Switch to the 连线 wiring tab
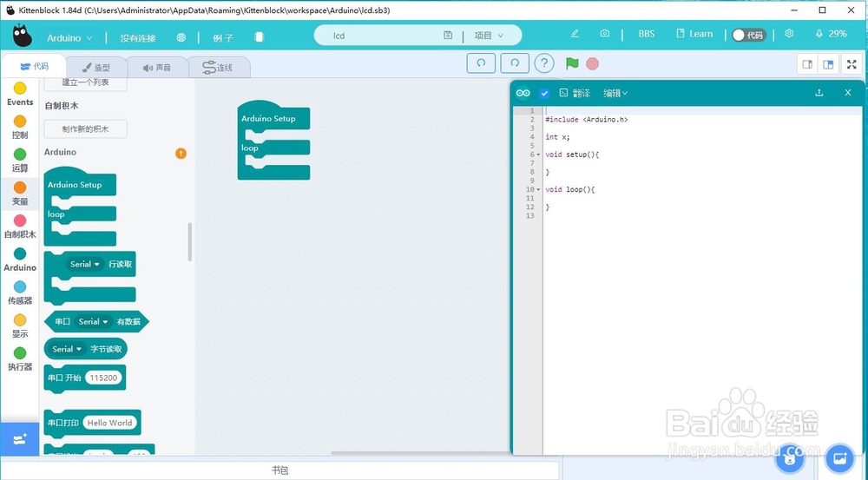The height and width of the screenshot is (480, 868). point(218,68)
